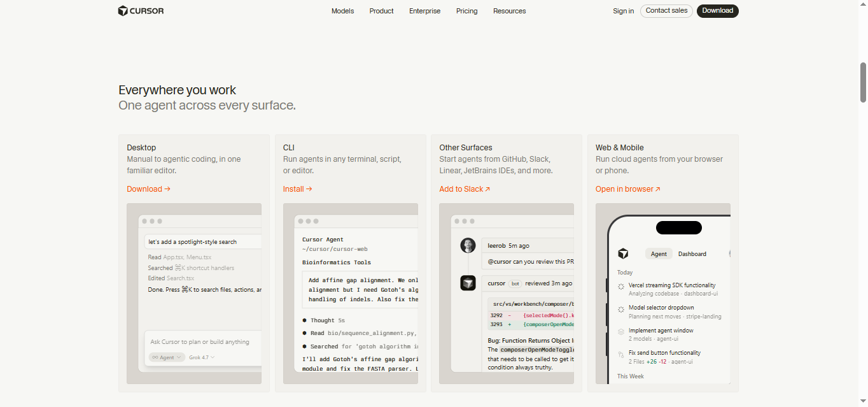
Task: Click the Vercel streaming SDK functionality row
Action: click(673, 290)
